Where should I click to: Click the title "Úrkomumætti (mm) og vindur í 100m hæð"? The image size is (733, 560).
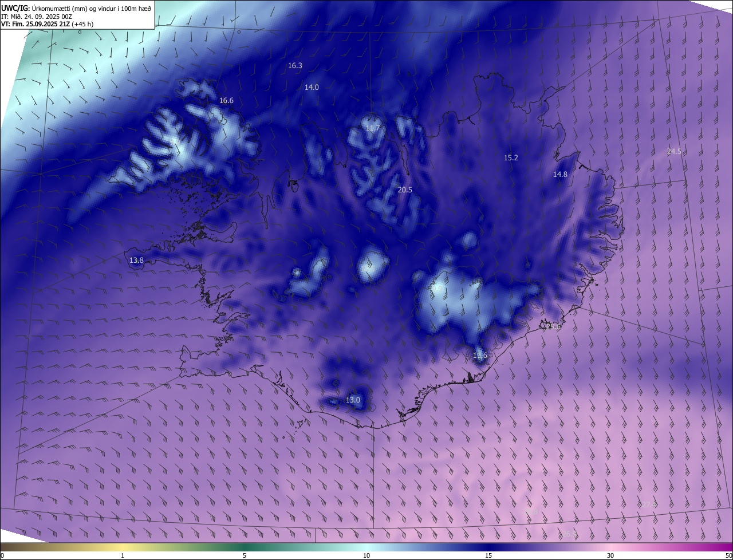tap(91, 8)
